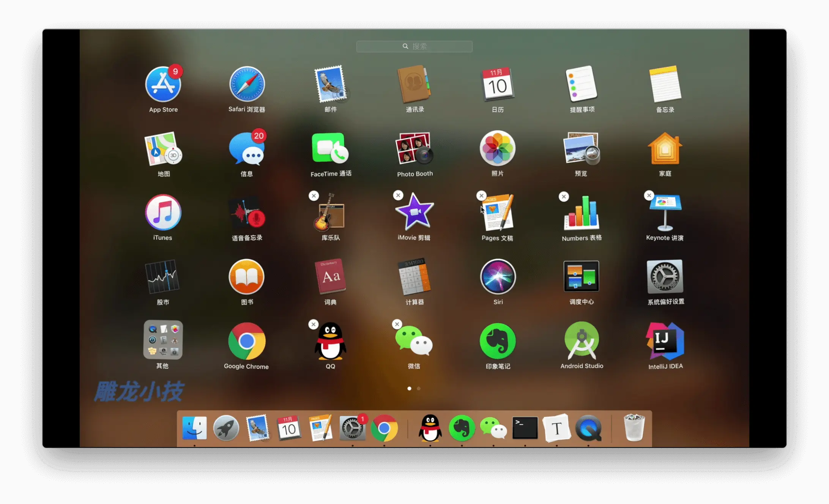Remove Numbers 表格 via X badge
The width and height of the screenshot is (829, 504).
[564, 197]
